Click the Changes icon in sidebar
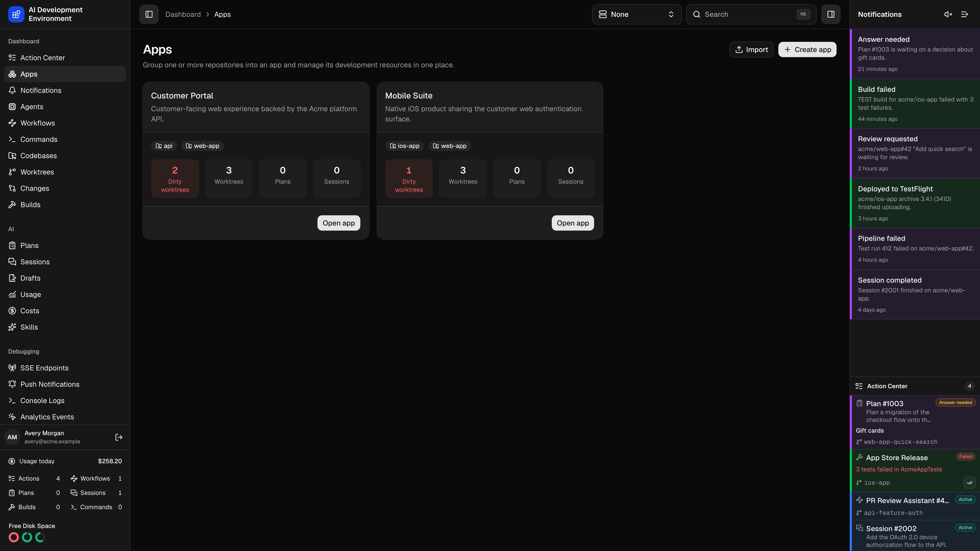Image resolution: width=980 pixels, height=551 pixels. pos(12,189)
